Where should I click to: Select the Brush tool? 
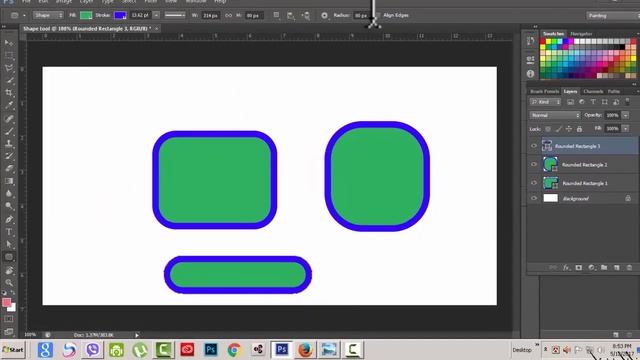click(x=9, y=131)
